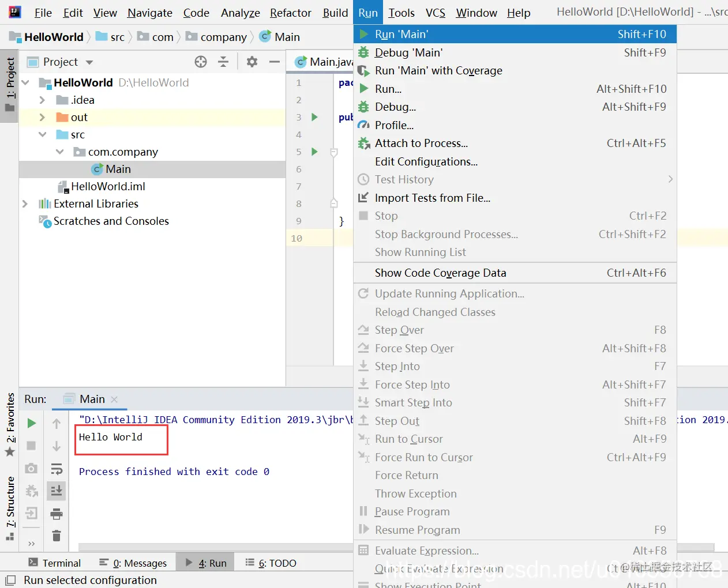This screenshot has width=728, height=588.
Task: Click the locate/scroll-from-source target icon
Action: (x=201, y=62)
